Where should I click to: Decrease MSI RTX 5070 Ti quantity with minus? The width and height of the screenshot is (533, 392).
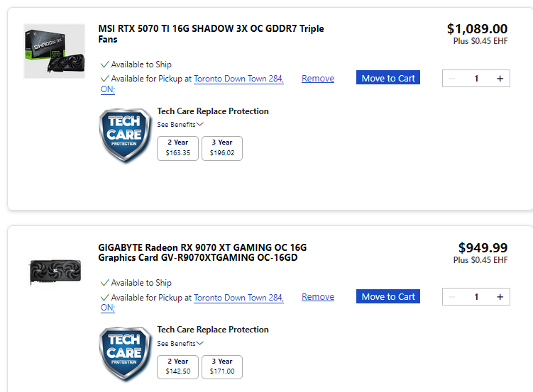point(452,79)
